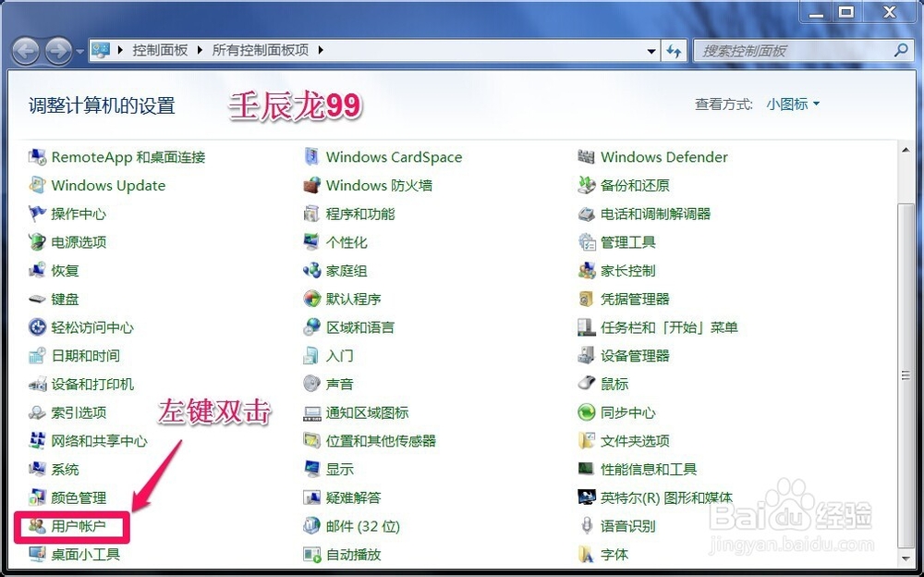The height and width of the screenshot is (577, 924).
Task: Open the recent pages dropdown beside Forward
Action: click(80, 52)
